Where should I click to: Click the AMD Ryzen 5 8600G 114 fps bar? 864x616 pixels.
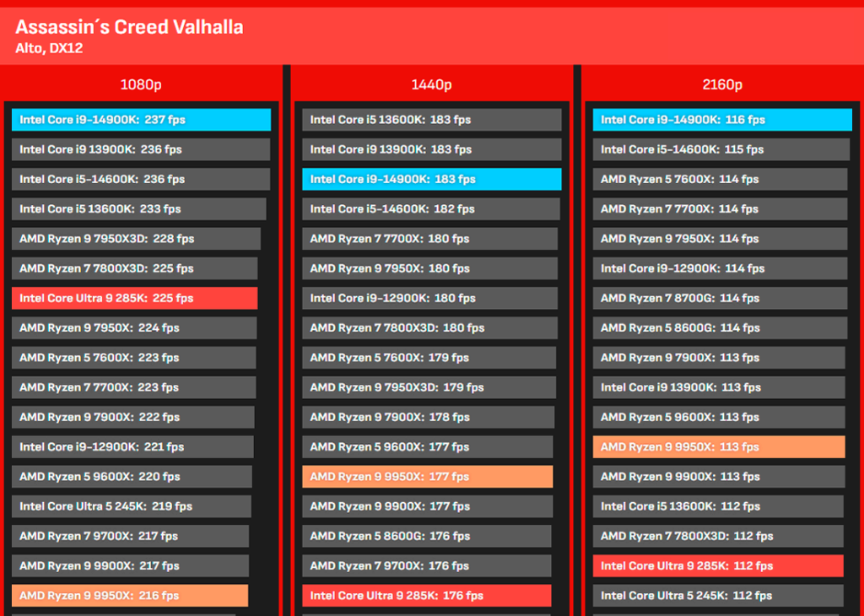pyautogui.click(x=721, y=328)
